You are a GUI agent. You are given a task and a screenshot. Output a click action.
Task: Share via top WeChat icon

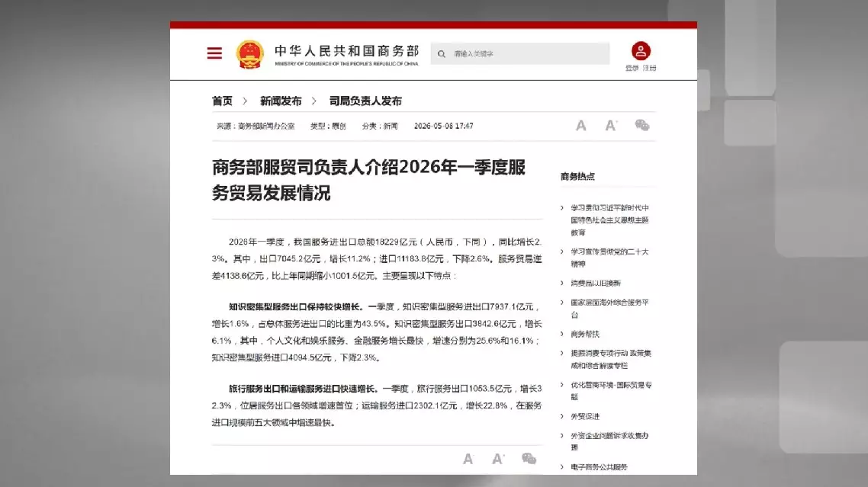(641, 125)
